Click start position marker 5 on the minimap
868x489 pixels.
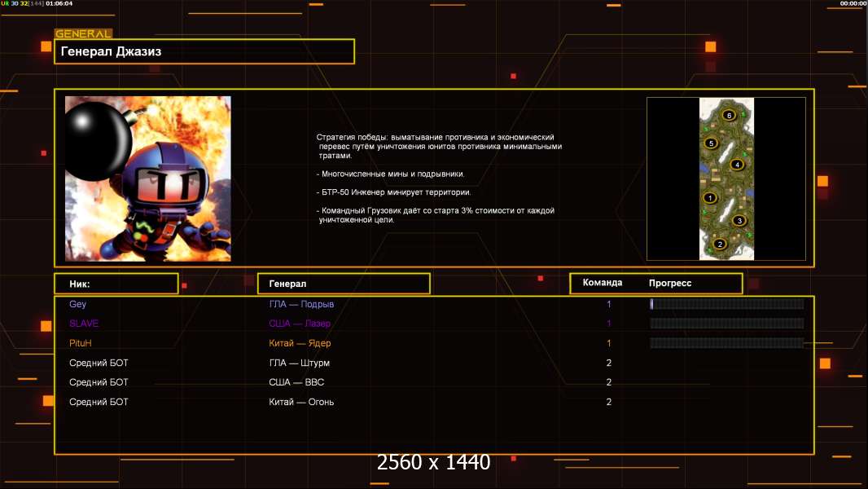pyautogui.click(x=712, y=143)
